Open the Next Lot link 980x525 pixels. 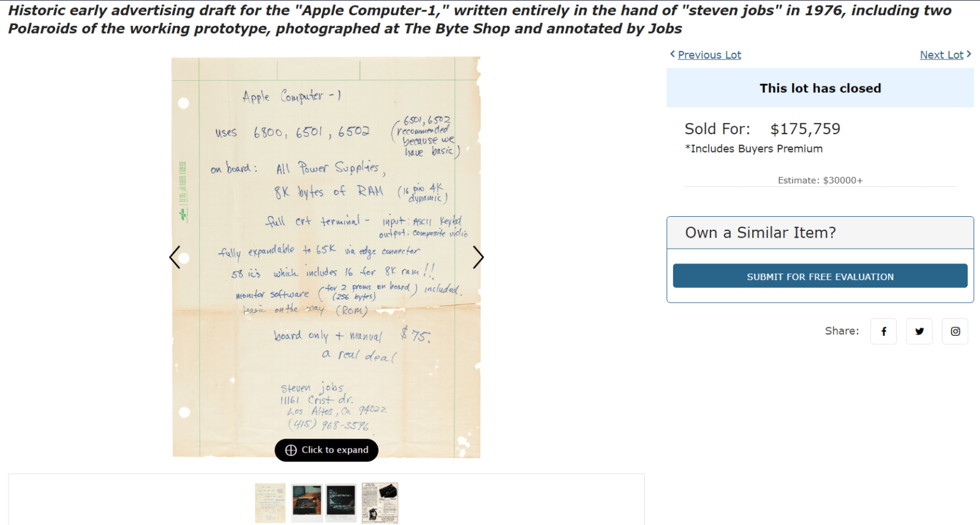tap(941, 55)
